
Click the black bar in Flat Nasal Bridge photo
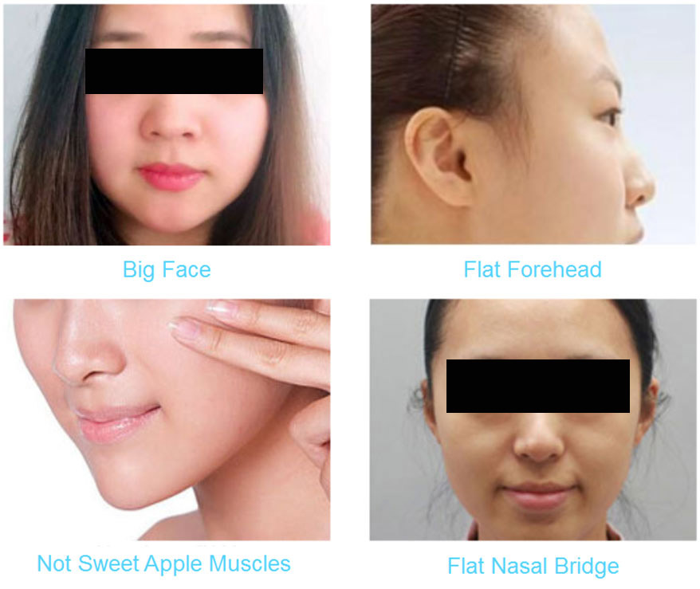tap(538, 386)
